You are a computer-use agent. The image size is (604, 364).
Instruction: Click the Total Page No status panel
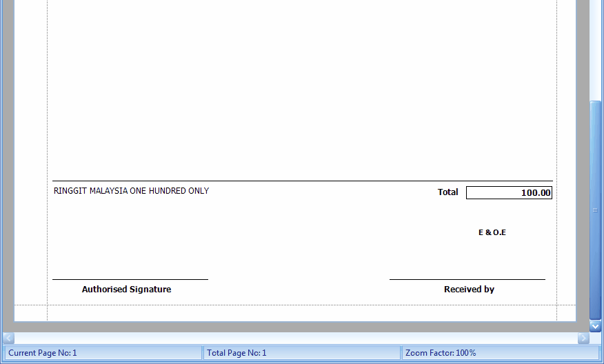pyautogui.click(x=301, y=353)
